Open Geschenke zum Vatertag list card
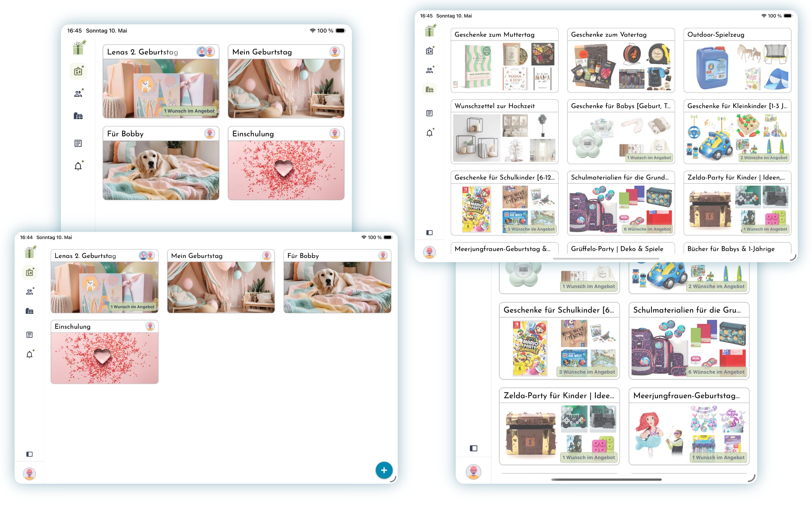The height and width of the screenshot is (508, 812). coord(621,60)
